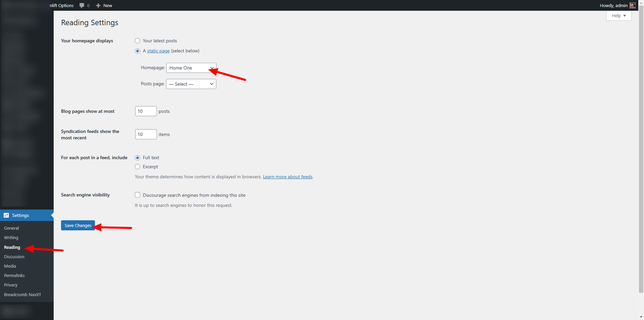The height and width of the screenshot is (320, 644).
Task: Click the plus New icon in admin bar
Action: click(x=98, y=5)
